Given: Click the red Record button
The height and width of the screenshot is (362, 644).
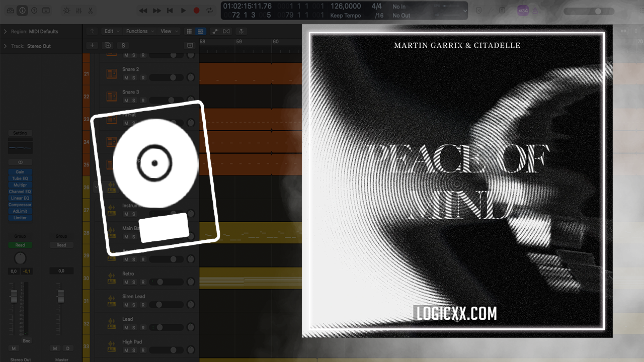Looking at the screenshot, I should pos(196,10).
